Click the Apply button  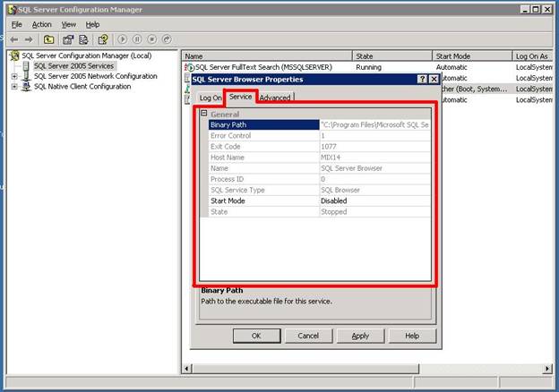tap(360, 336)
